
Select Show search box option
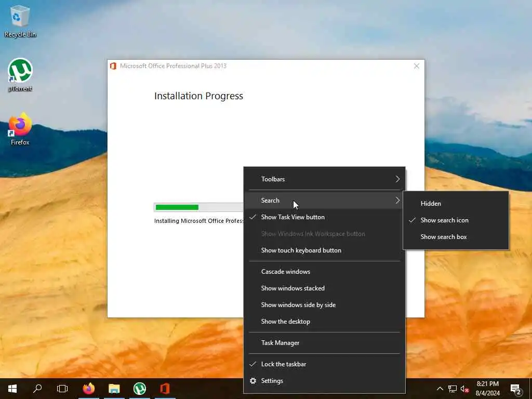[x=456, y=237]
